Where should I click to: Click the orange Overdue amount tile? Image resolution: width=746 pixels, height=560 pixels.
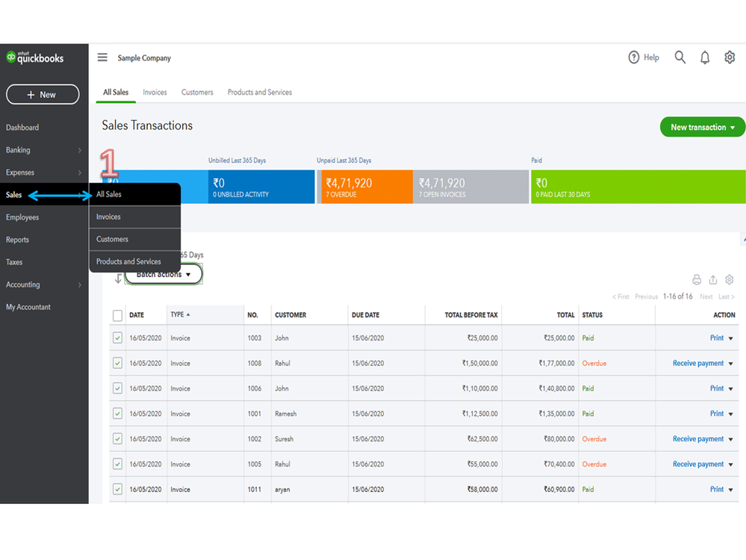366,187
